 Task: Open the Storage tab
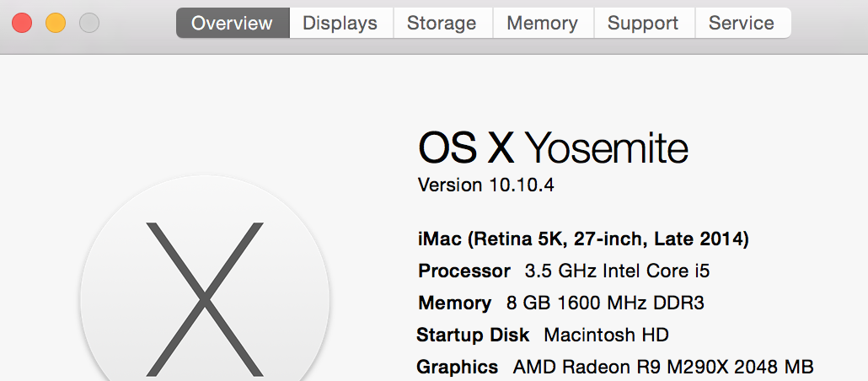coord(442,24)
